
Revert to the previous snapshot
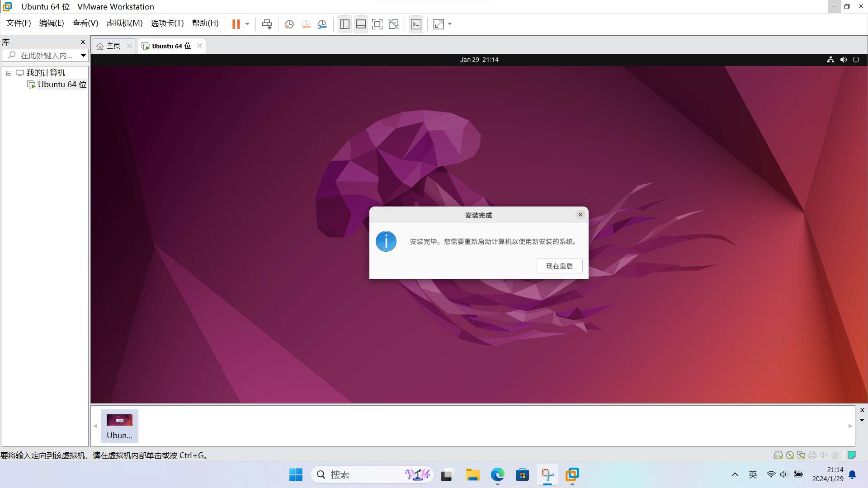click(306, 24)
